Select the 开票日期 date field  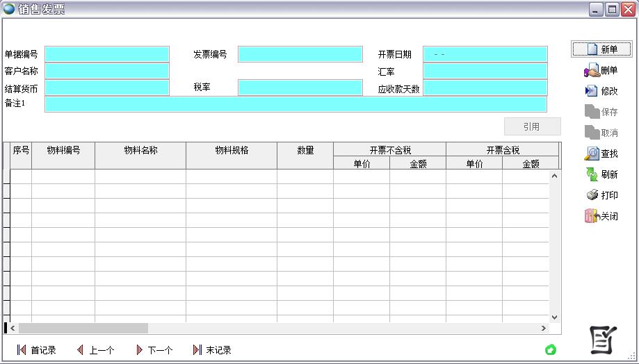[x=485, y=54]
